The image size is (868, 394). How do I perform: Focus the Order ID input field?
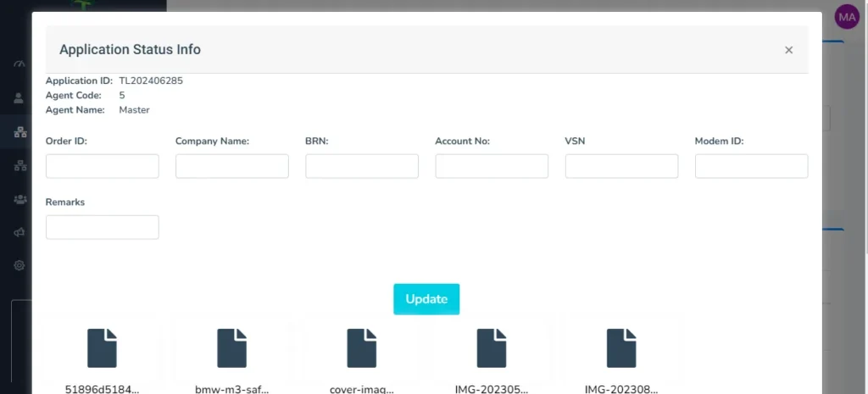click(x=102, y=166)
